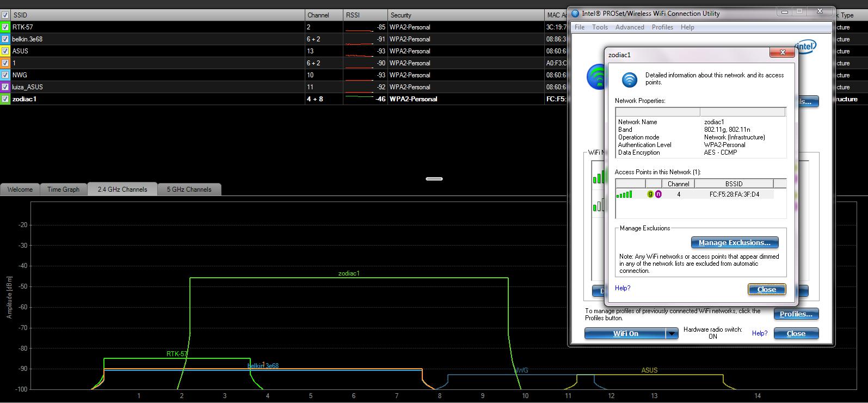Click the Intel logo in PROSet window
This screenshot has width=868, height=403.
coord(807,47)
